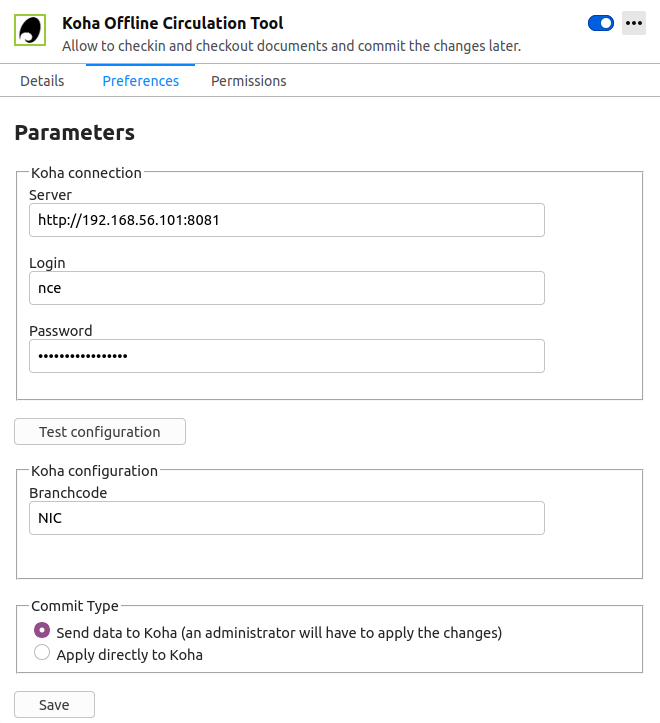Click the Branchcode field containing NIC

coord(286,518)
